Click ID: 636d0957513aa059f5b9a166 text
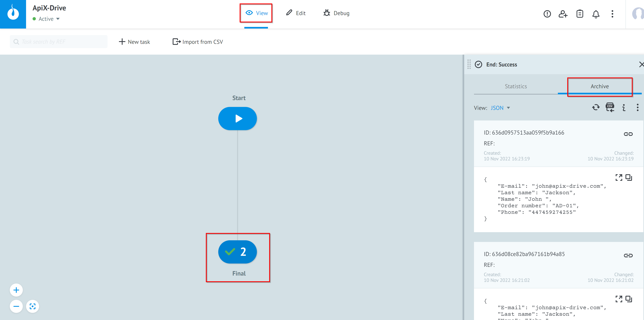The image size is (644, 320). 524,133
